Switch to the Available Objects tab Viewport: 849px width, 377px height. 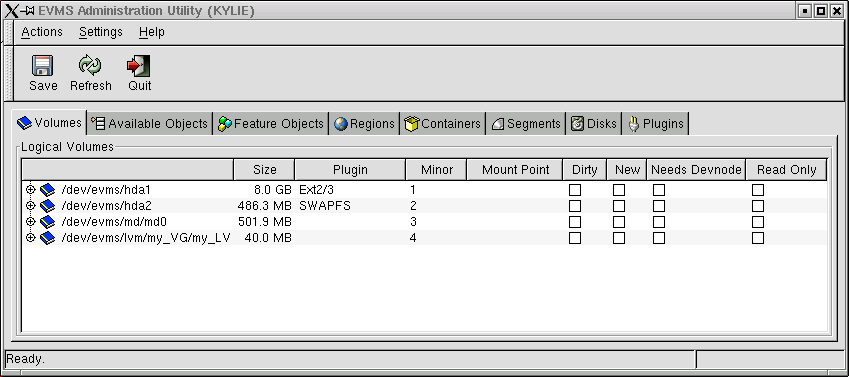[149, 124]
